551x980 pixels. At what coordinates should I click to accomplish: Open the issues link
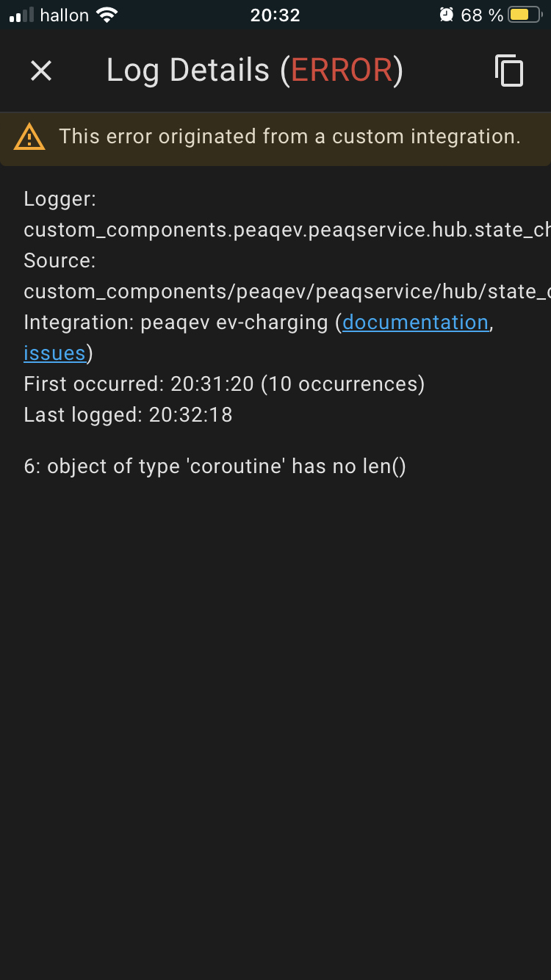[54, 353]
